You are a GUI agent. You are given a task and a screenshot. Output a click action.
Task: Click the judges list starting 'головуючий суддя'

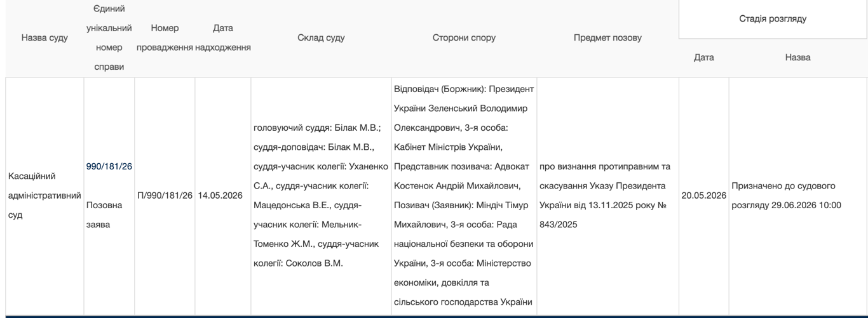(x=321, y=195)
